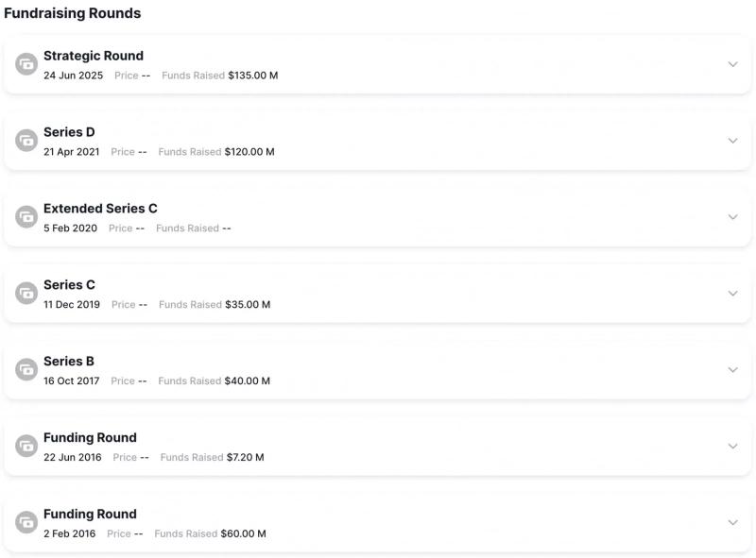Click the Strategic Round wallet icon
Viewport: 756px width, 558px height.
point(26,64)
